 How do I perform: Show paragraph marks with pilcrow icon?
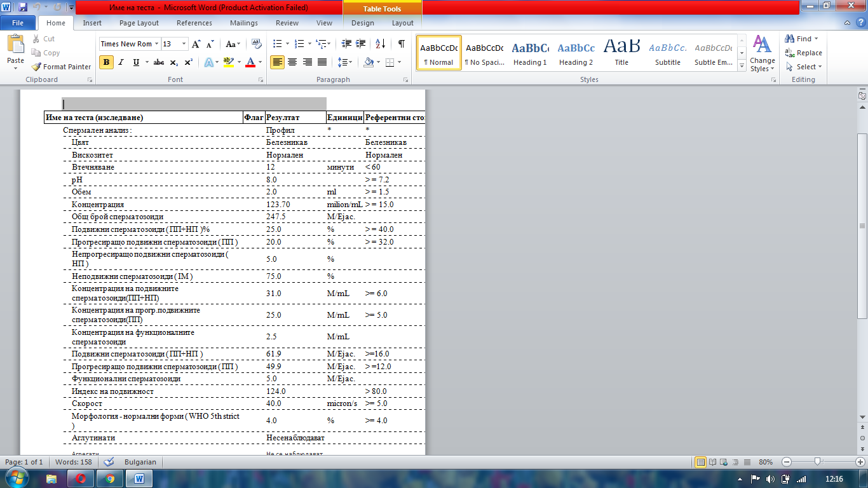pos(401,44)
